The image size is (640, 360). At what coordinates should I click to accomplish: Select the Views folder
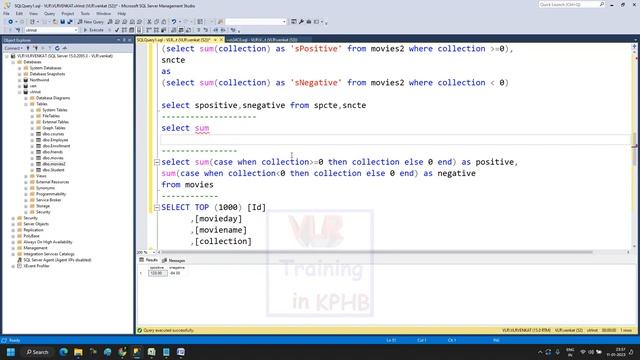(x=41, y=176)
